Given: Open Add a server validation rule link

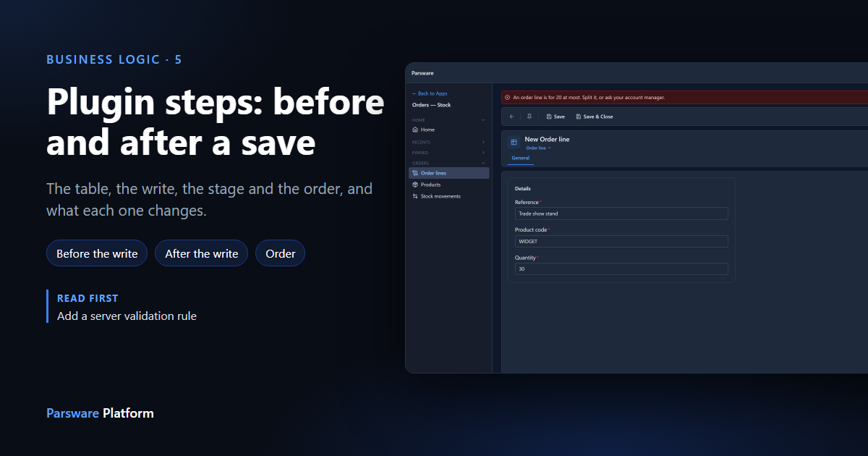Looking at the screenshot, I should tap(127, 316).
